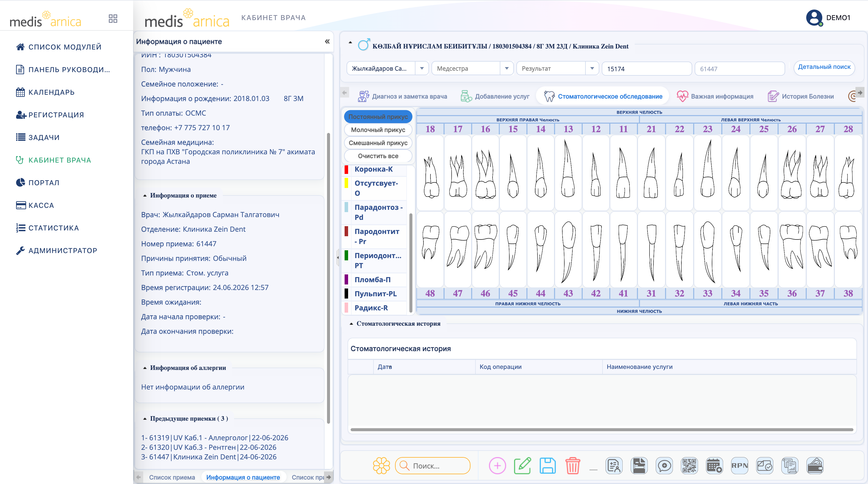
Task: Click the blue floppy disk save icon
Action: pos(547,465)
